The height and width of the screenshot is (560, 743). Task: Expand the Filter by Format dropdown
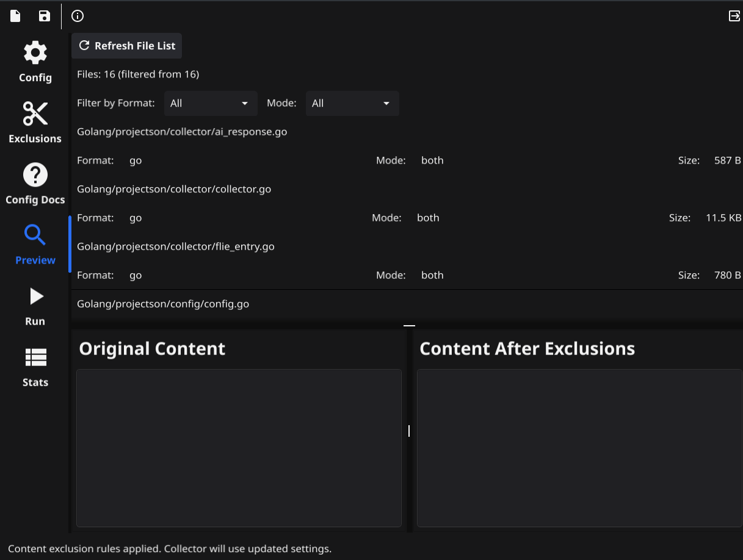click(x=211, y=104)
